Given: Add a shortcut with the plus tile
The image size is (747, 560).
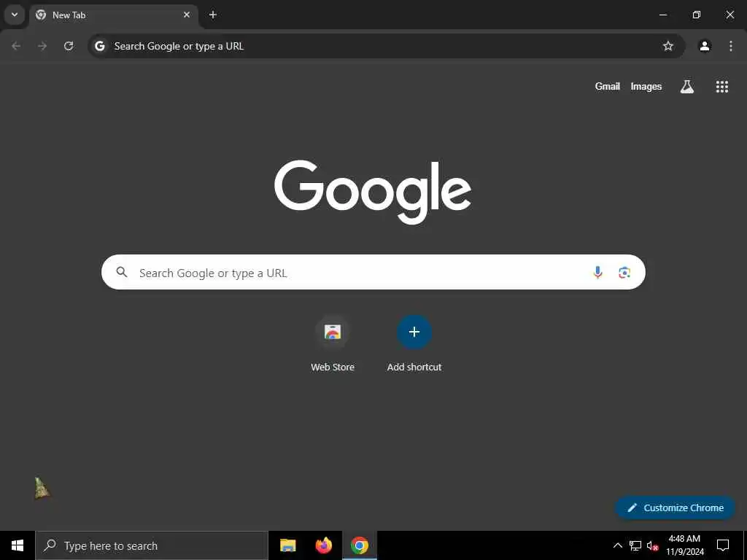Looking at the screenshot, I should (414, 332).
